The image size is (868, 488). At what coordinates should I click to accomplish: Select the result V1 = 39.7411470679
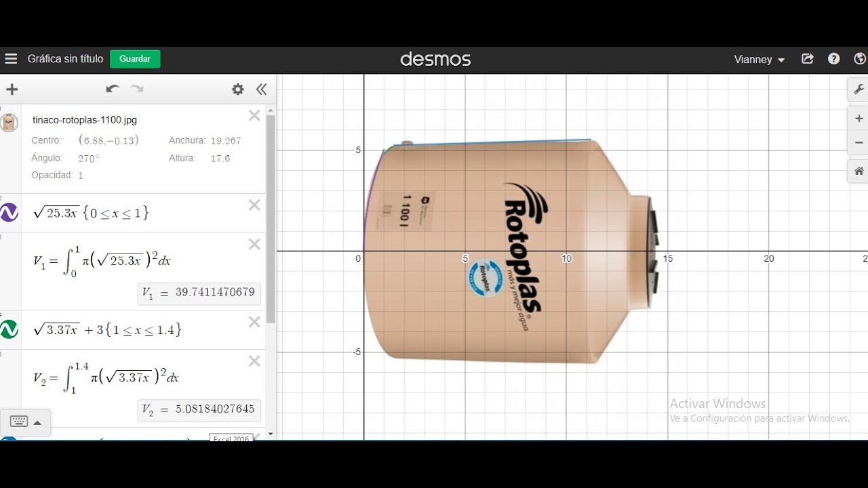click(x=199, y=293)
